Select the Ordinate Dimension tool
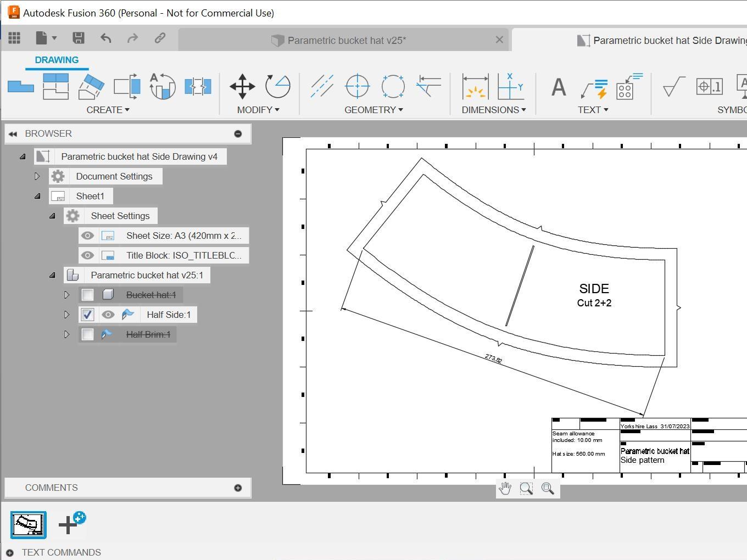The height and width of the screenshot is (560, 747). 510,86
